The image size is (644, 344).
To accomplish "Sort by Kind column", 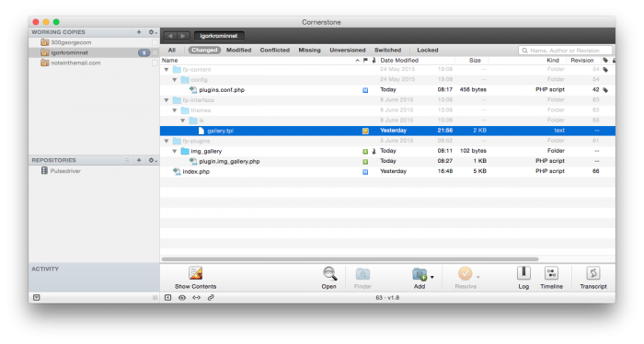I will pos(552,61).
